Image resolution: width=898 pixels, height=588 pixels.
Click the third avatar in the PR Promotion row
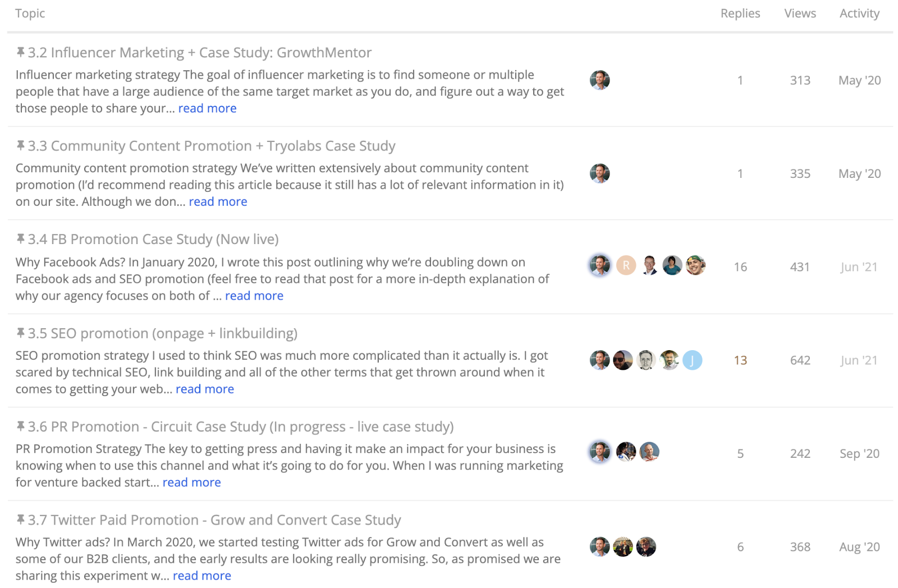(x=649, y=452)
